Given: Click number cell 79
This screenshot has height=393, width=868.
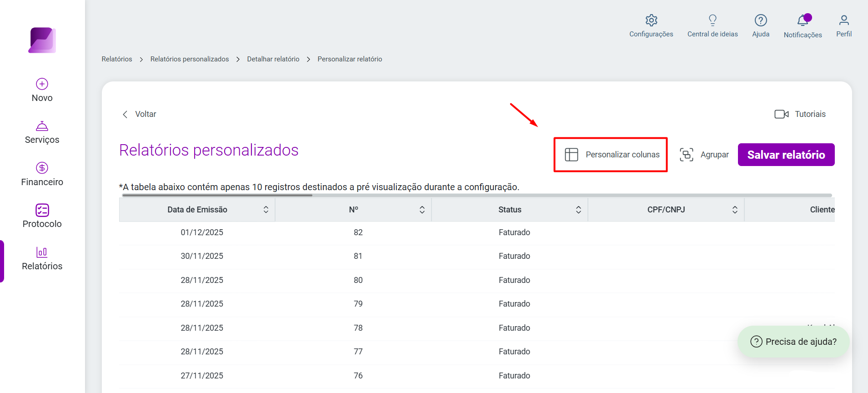Looking at the screenshot, I should pyautogui.click(x=358, y=304).
